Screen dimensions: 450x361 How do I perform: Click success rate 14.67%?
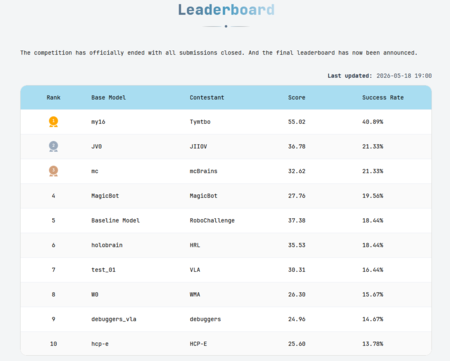tap(373, 319)
